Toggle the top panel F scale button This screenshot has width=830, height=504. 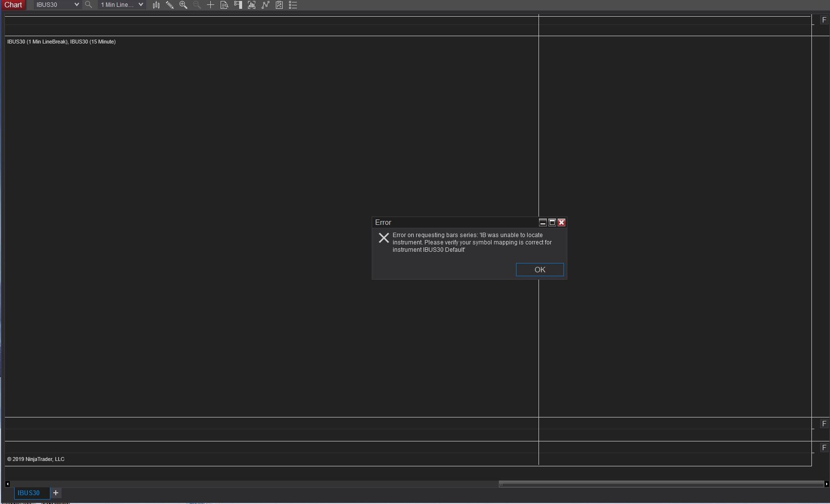[x=824, y=20]
